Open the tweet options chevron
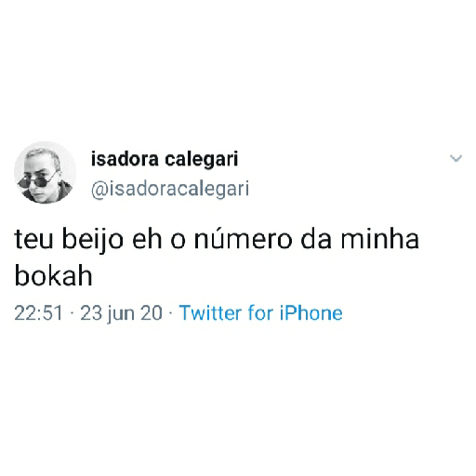476x476 pixels. click(x=456, y=158)
